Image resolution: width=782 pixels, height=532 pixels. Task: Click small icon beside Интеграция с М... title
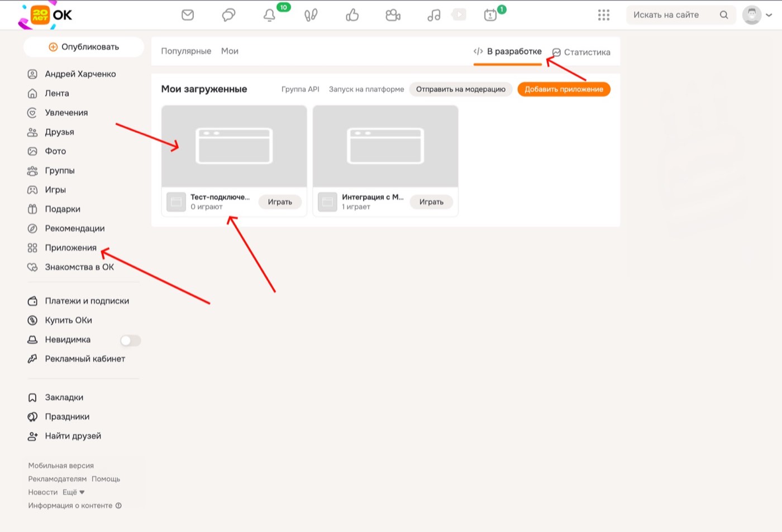tap(327, 202)
